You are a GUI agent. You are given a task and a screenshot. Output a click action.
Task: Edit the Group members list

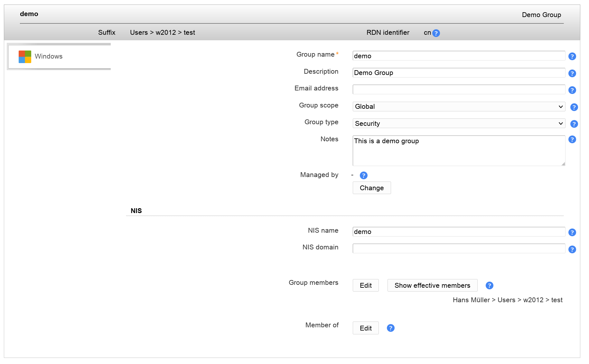click(365, 285)
